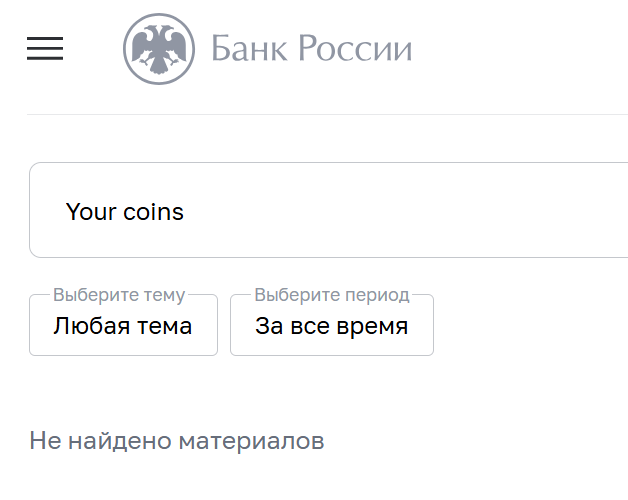Focus the search field containing "Your coins"

[x=330, y=210]
